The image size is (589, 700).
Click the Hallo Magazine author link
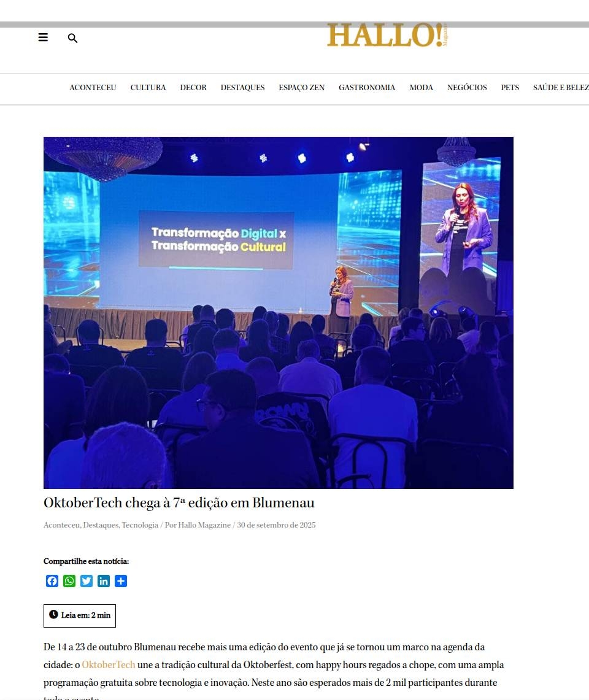click(204, 525)
